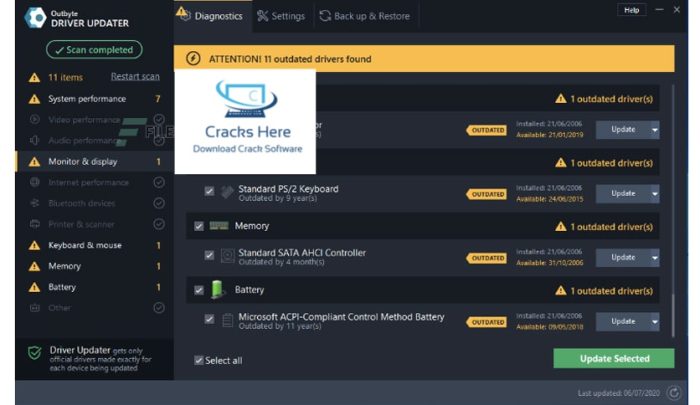The width and height of the screenshot is (700, 405).
Task: Click the Help button
Action: [631, 10]
